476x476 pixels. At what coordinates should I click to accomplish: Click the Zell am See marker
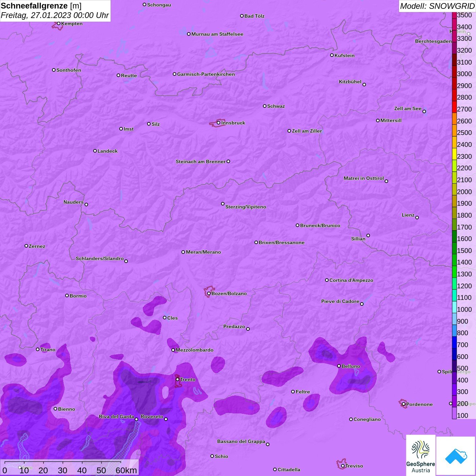424,111
